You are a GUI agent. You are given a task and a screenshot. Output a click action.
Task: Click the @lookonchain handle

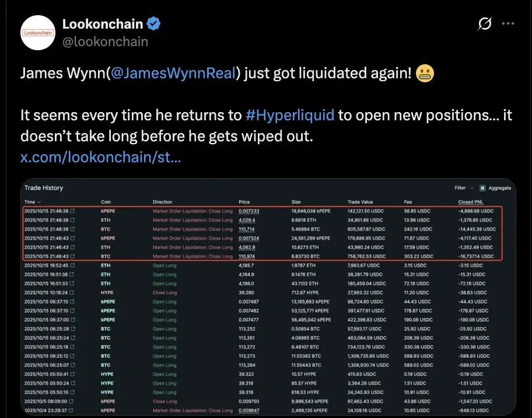[x=105, y=41]
